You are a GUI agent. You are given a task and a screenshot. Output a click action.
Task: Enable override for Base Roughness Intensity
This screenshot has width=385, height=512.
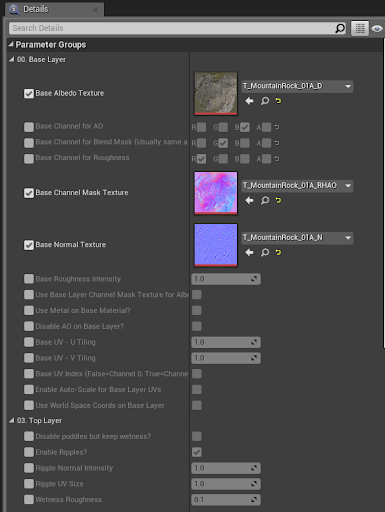tap(29, 279)
